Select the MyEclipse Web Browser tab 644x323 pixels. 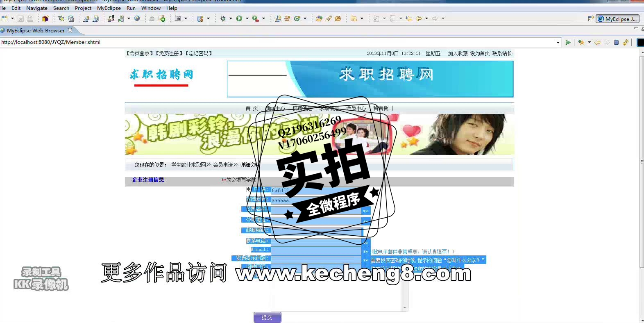coord(36,30)
